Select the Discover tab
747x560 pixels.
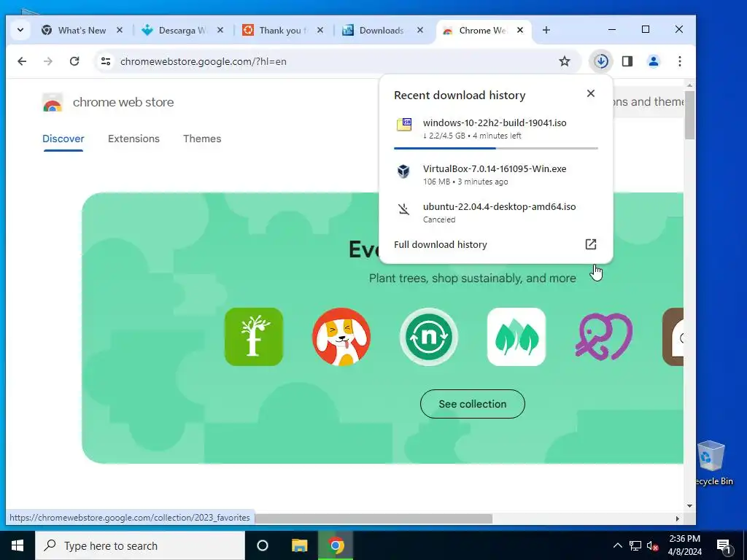pyautogui.click(x=63, y=139)
